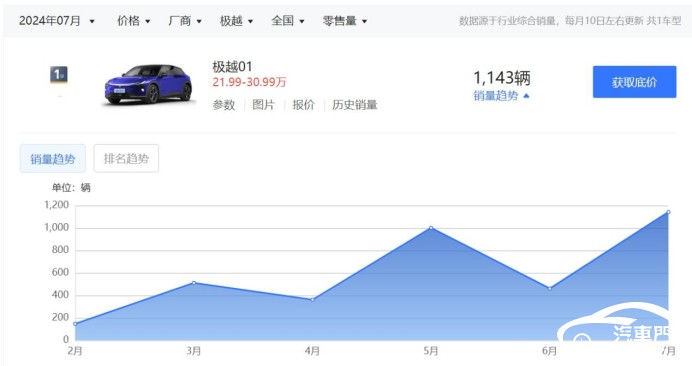The width and height of the screenshot is (692, 366).
Task: Click the 400 y-axis label
Action: [60, 294]
